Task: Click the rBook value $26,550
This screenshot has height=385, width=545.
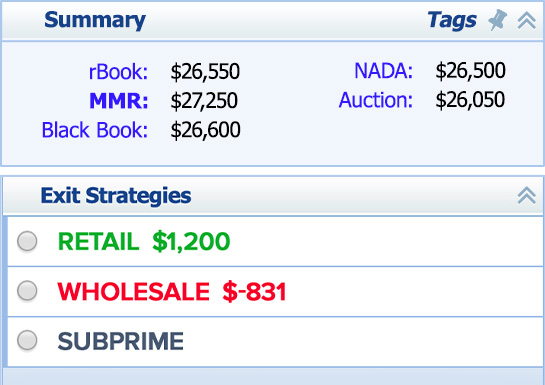Action: pyautogui.click(x=205, y=72)
